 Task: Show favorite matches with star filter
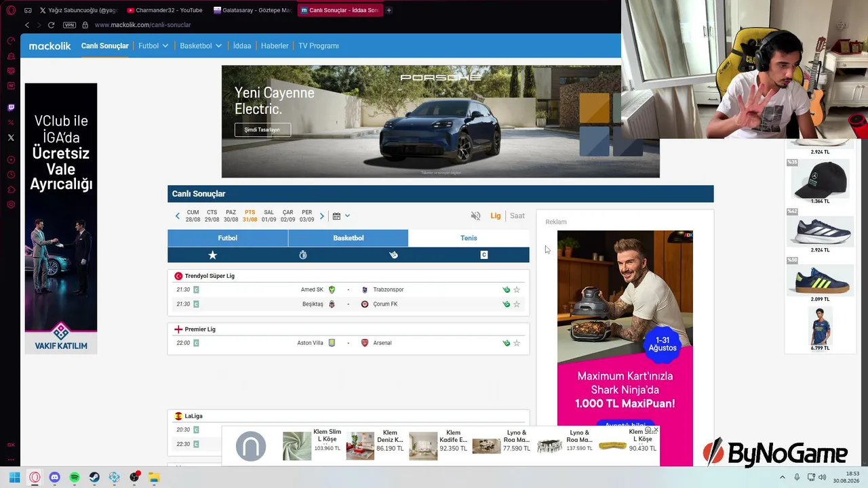(x=212, y=255)
